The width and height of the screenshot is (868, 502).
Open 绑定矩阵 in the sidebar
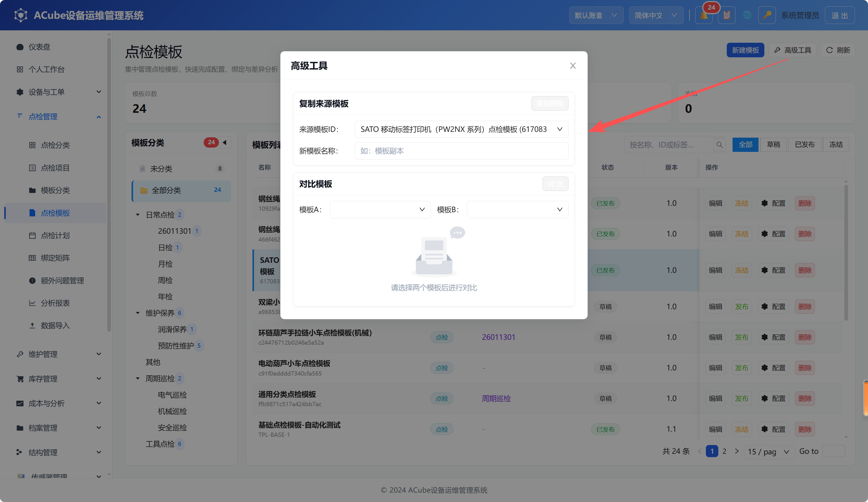[x=55, y=258]
